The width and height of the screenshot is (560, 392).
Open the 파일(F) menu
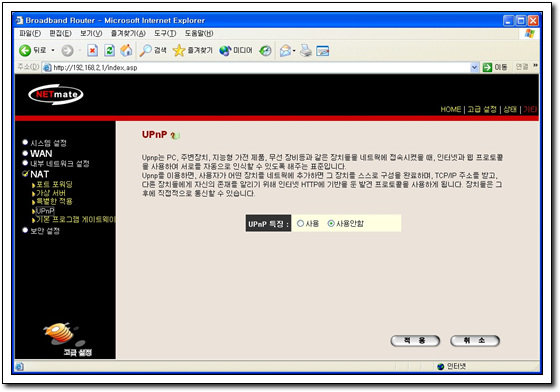click(x=30, y=33)
